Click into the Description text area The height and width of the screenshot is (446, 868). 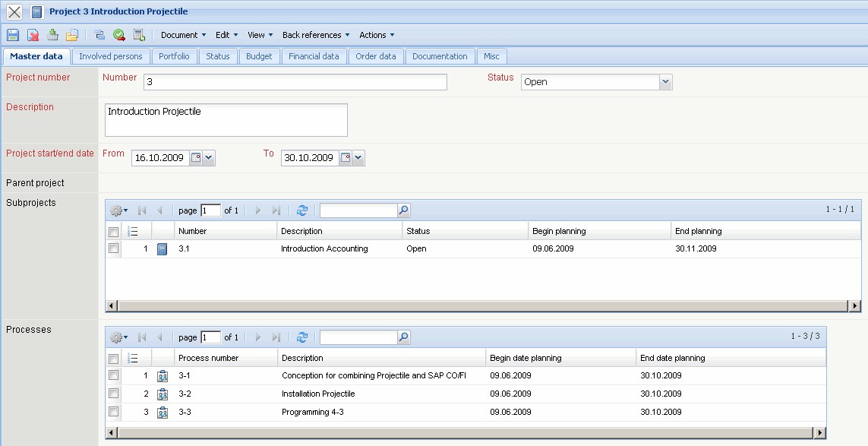(226, 120)
